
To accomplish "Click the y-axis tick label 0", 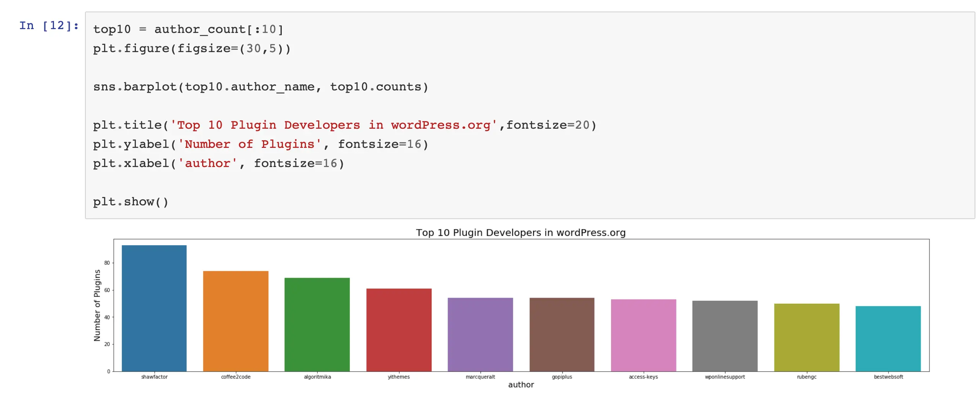I will tap(109, 372).
